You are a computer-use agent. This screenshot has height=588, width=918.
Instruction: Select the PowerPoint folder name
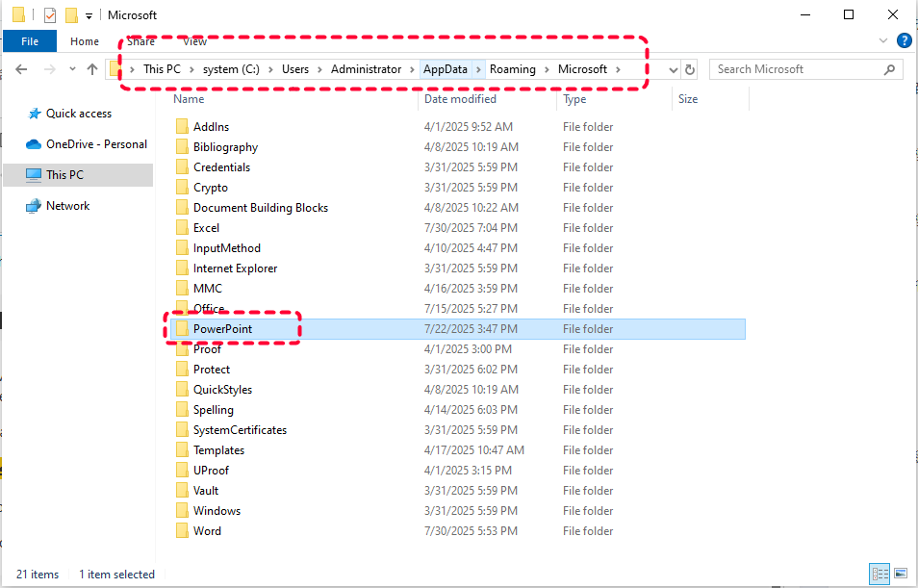[223, 328]
